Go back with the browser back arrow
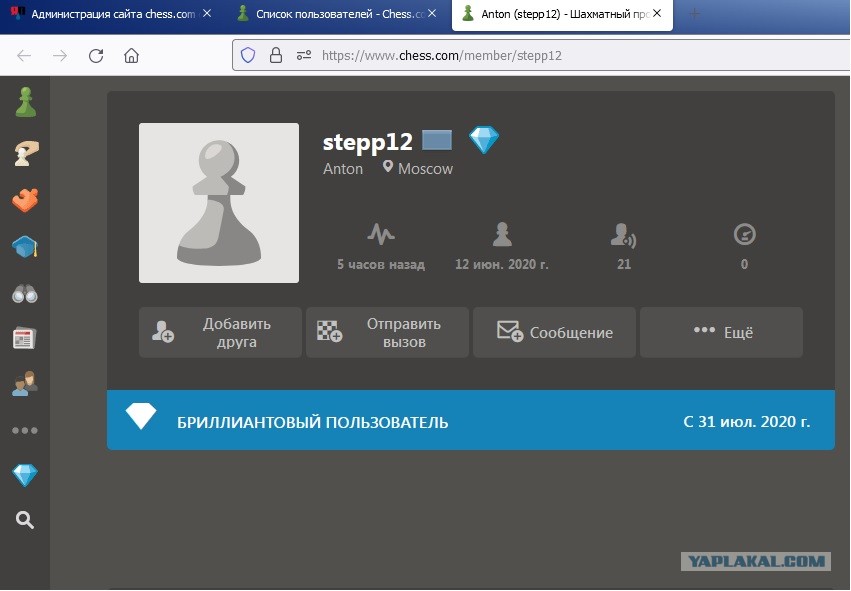 click(x=24, y=55)
